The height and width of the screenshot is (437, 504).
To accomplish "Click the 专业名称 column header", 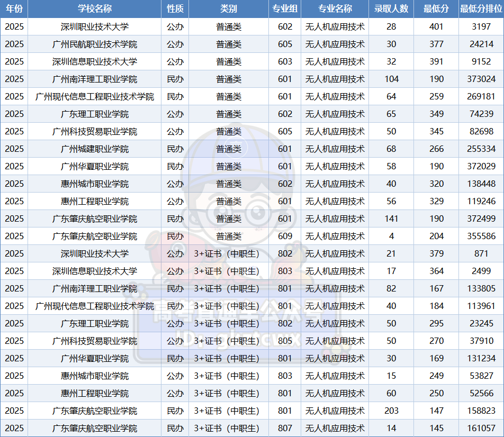I will tap(334, 9).
